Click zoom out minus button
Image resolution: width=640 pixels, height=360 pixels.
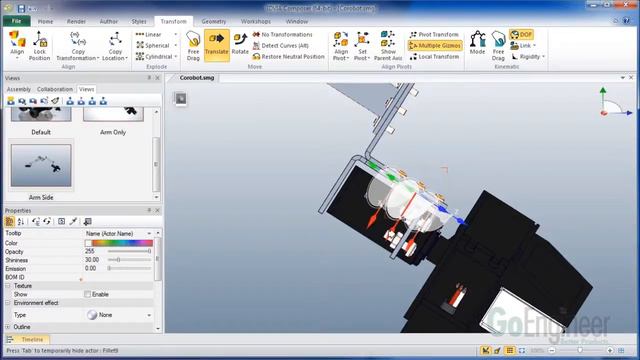click(x=552, y=350)
